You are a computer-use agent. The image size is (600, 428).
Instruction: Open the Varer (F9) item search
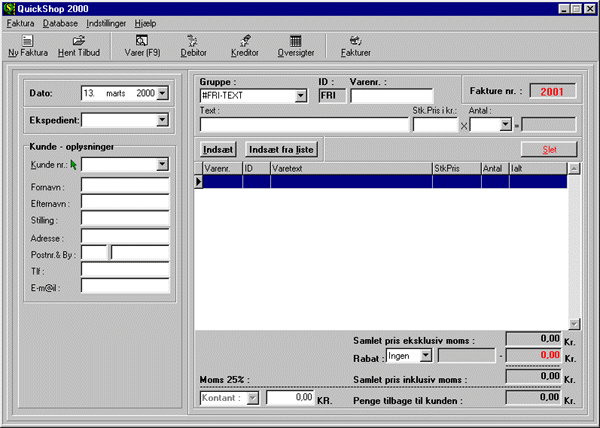coord(142,46)
